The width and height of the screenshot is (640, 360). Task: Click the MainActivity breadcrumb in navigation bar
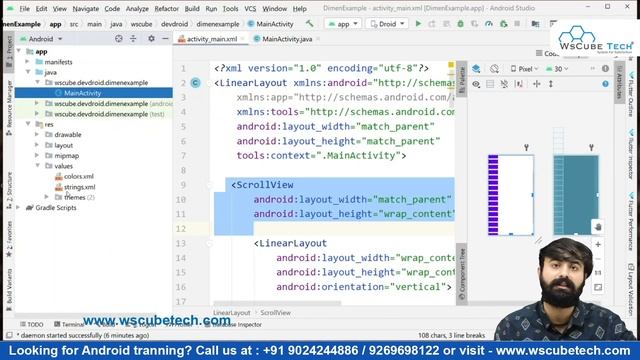[x=271, y=24]
